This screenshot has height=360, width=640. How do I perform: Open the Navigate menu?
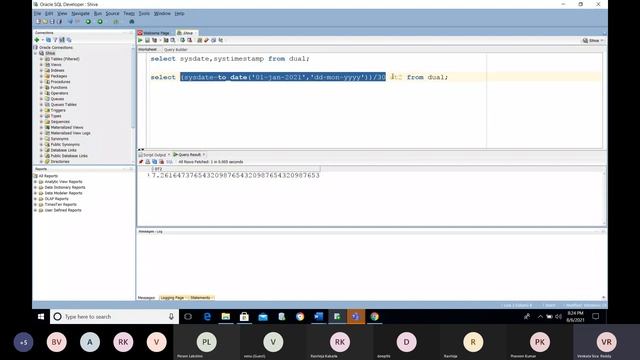(x=80, y=13)
